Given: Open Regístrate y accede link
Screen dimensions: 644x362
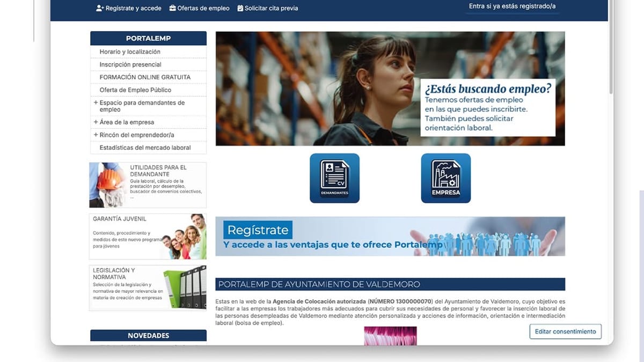Looking at the screenshot, I should [134, 8].
